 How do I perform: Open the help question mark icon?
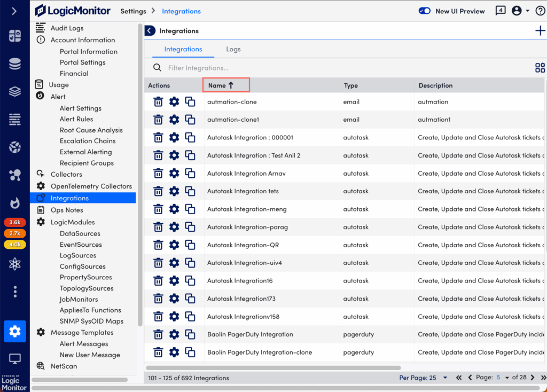coord(540,11)
